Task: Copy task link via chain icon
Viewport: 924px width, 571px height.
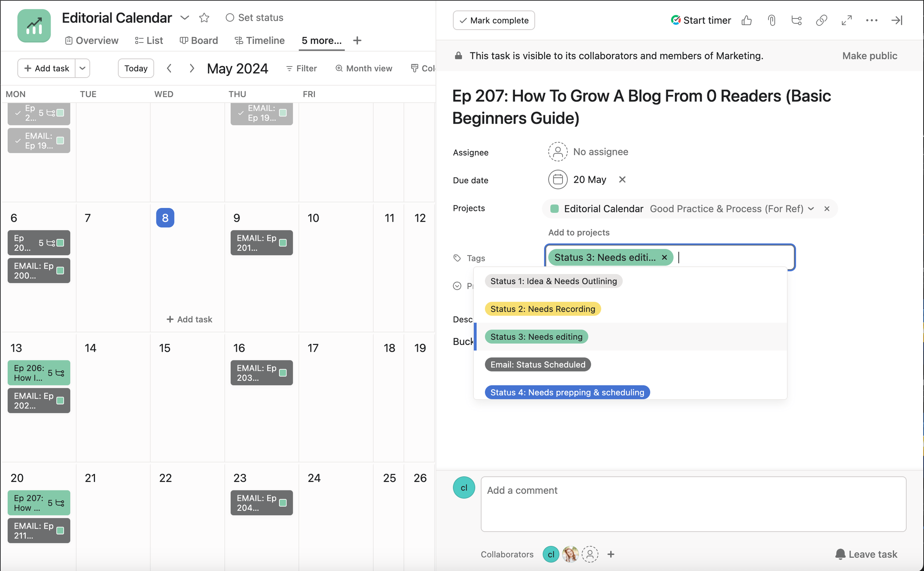Action: pyautogui.click(x=821, y=20)
